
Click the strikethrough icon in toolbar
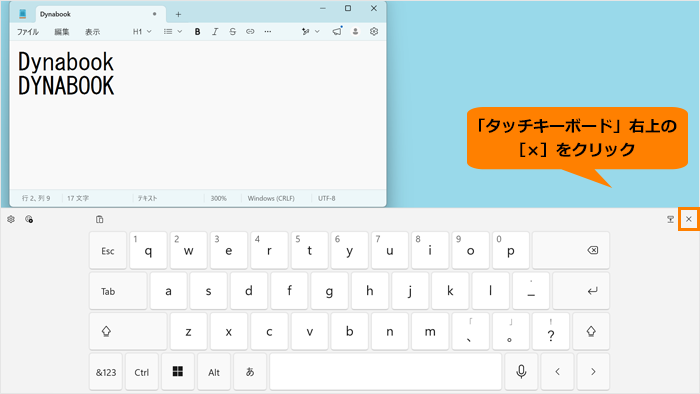233,32
